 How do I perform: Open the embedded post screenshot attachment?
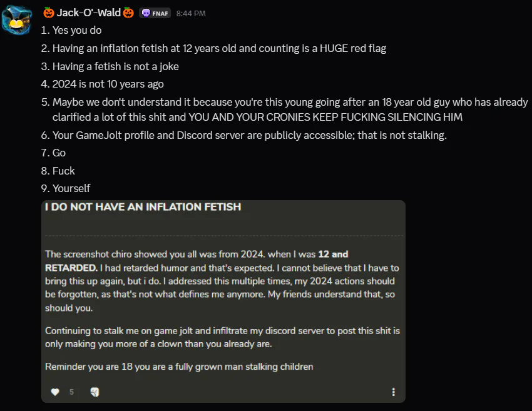223,300
